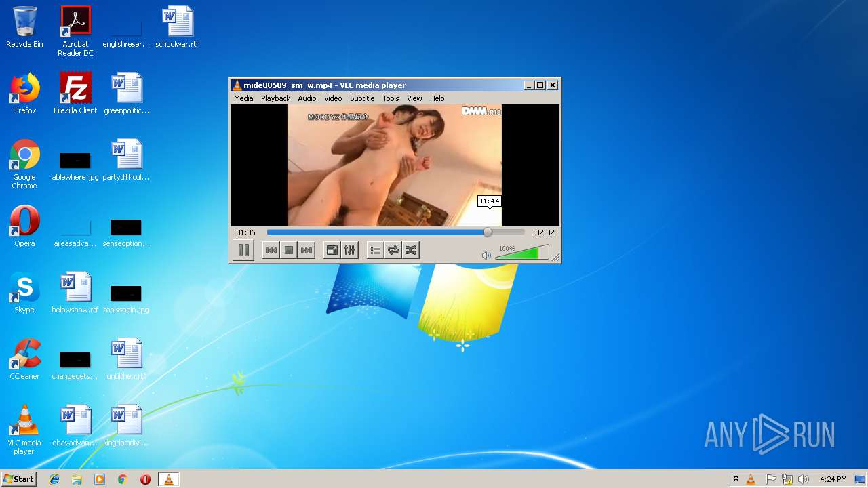
Task: Show the VLC playlist
Action: coord(375,250)
